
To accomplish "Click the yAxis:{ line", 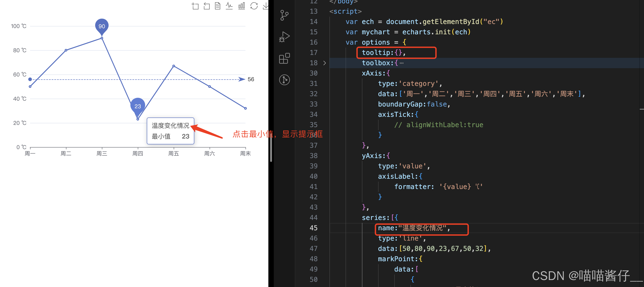I will click(376, 156).
